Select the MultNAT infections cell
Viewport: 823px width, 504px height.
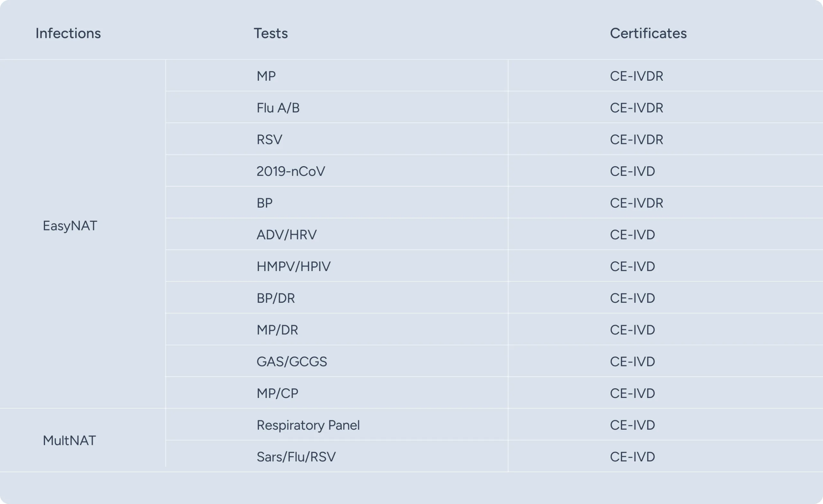click(69, 441)
